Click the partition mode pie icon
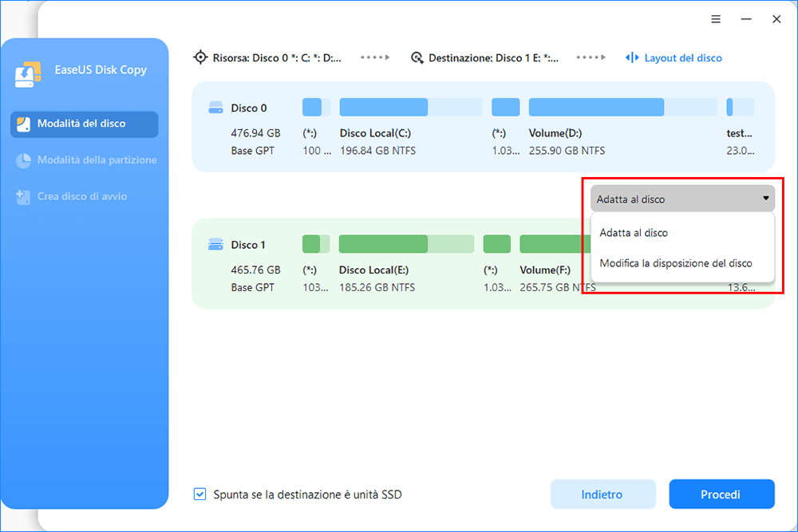 click(x=23, y=160)
